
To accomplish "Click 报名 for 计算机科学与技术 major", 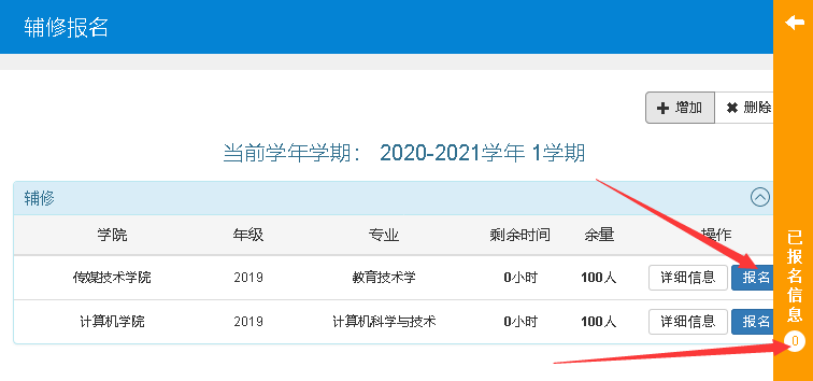I will pos(752,322).
